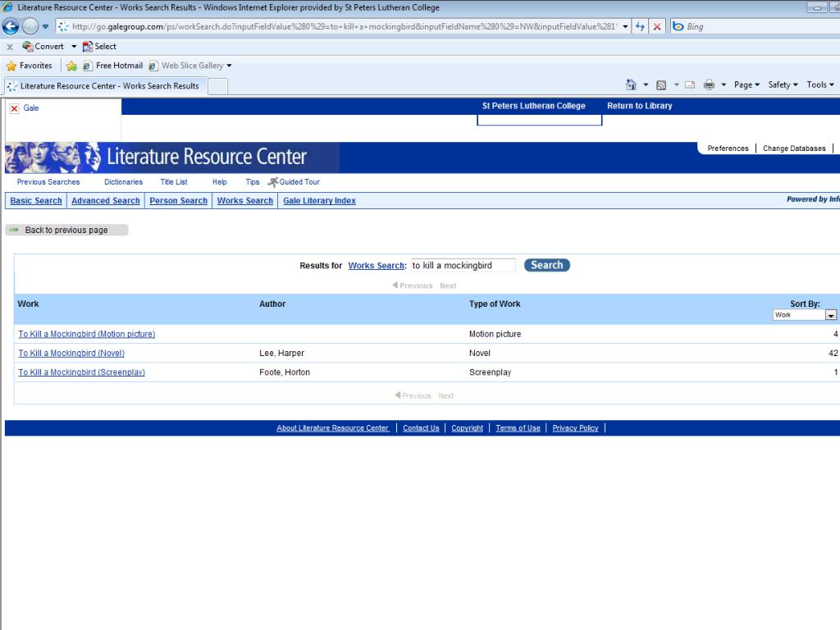The width and height of the screenshot is (840, 630).
Task: Expand the Home button dropdown arrow
Action: pyautogui.click(x=646, y=84)
